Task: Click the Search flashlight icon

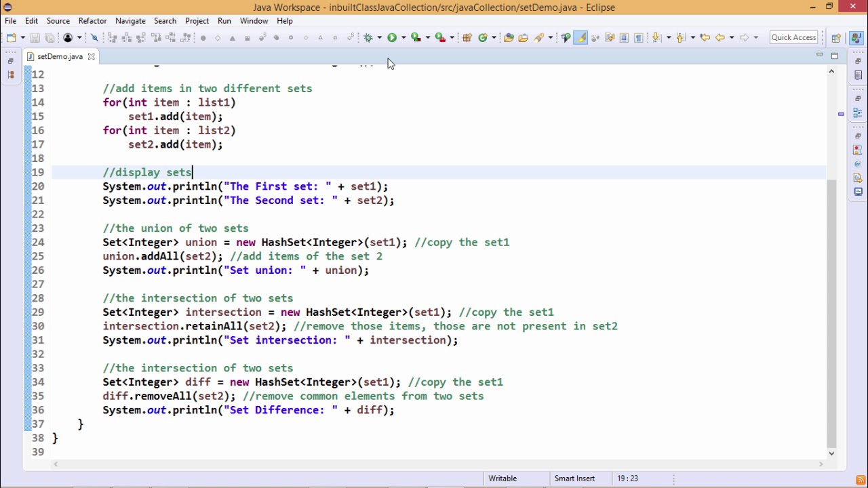Action: click(x=539, y=38)
